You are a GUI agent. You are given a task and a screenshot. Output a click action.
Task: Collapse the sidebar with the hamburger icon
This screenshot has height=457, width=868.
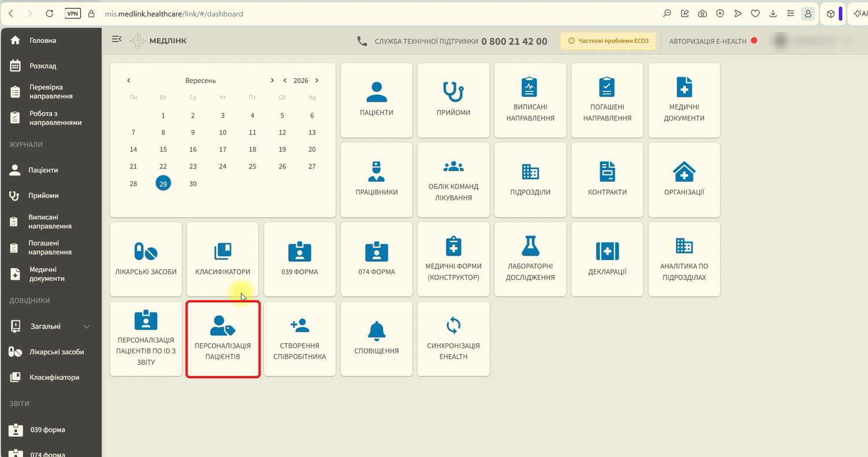coord(116,39)
